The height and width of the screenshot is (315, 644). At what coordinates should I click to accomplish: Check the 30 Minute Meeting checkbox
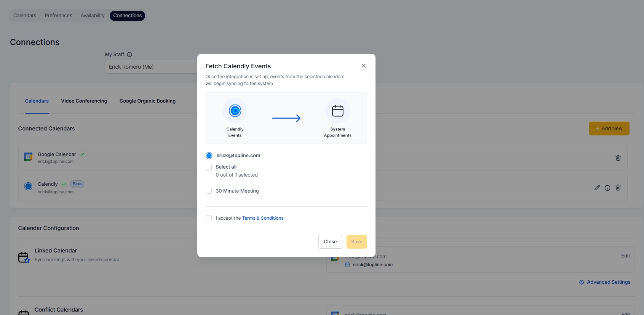coord(209,191)
